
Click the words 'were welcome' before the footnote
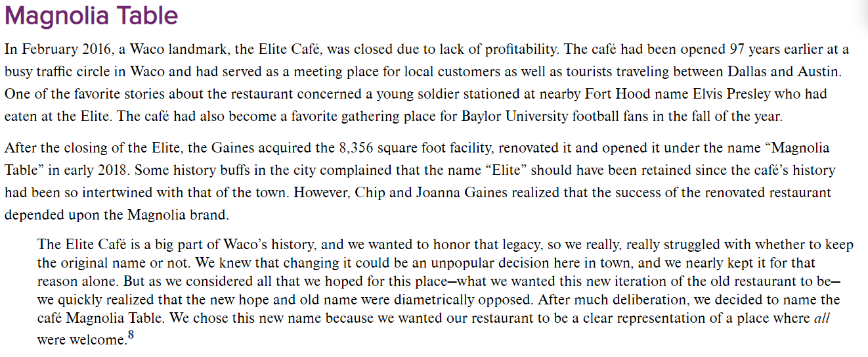81,340
